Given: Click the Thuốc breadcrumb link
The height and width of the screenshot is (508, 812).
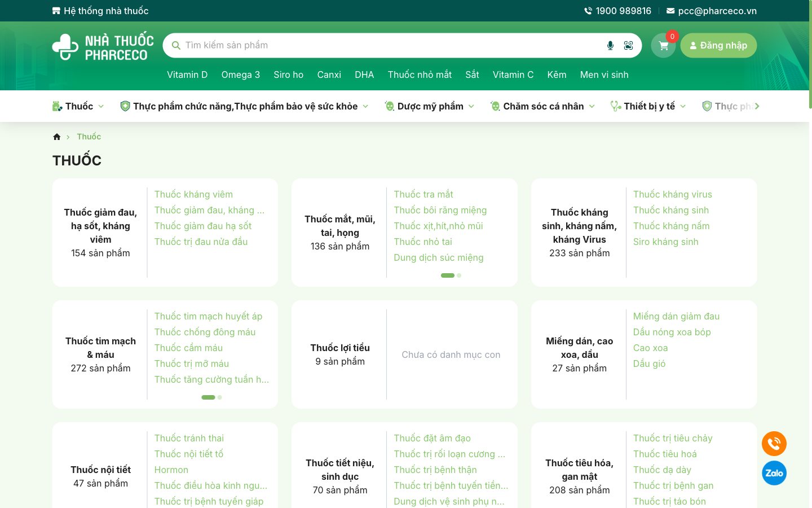Looking at the screenshot, I should (89, 137).
